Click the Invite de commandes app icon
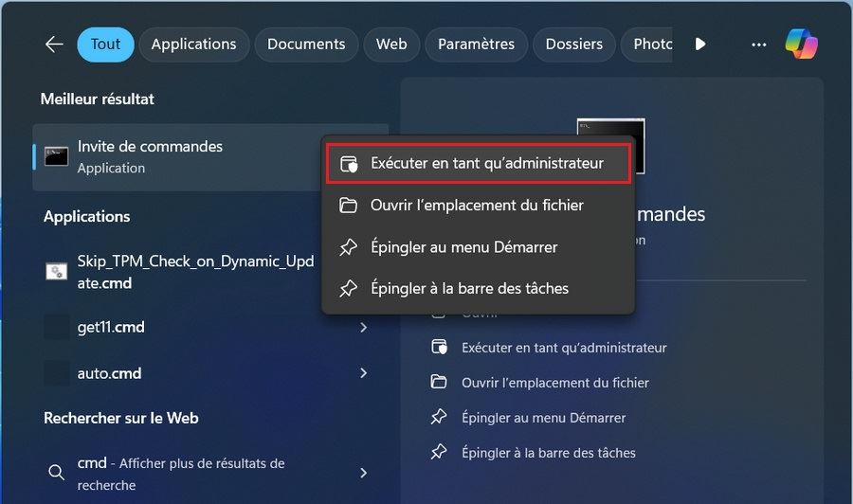The image size is (853, 504). coord(57,157)
